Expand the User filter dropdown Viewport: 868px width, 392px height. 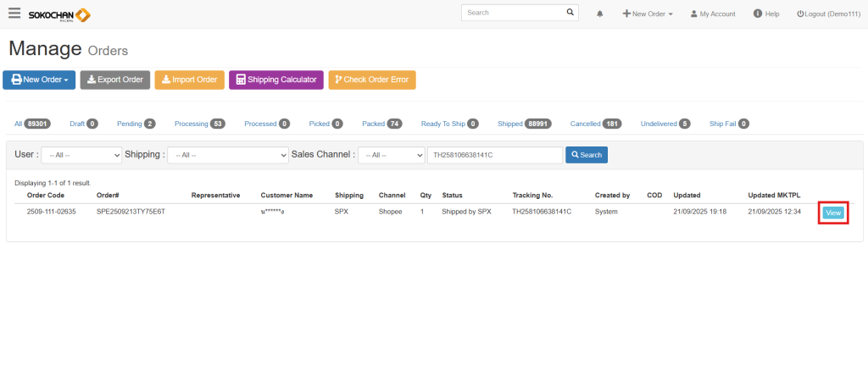coord(81,155)
